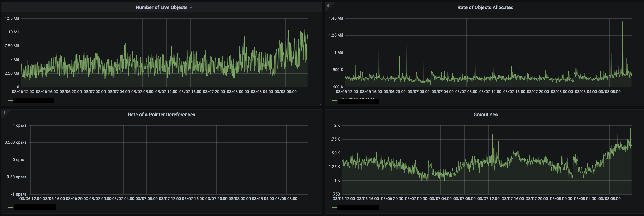Click "03/07 04:00" under Goroutines graph
This screenshot has width=644, height=216.
[440, 199]
